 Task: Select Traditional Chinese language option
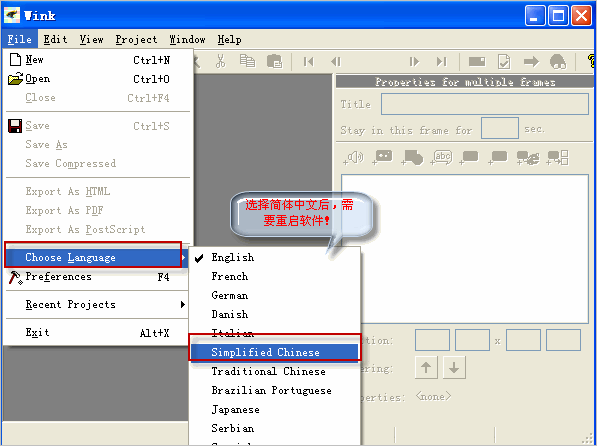coord(274,371)
